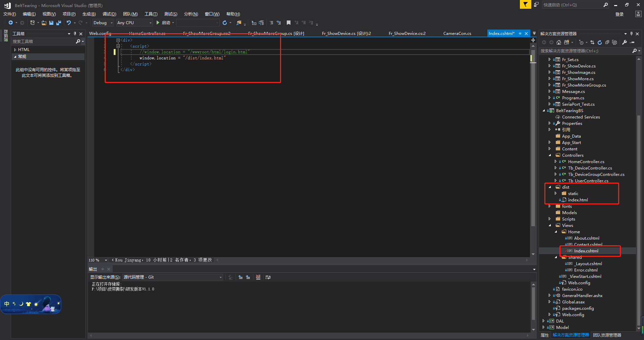Open Solution Explorer home view via Home icon
The width and height of the screenshot is (644, 340).
point(559,42)
